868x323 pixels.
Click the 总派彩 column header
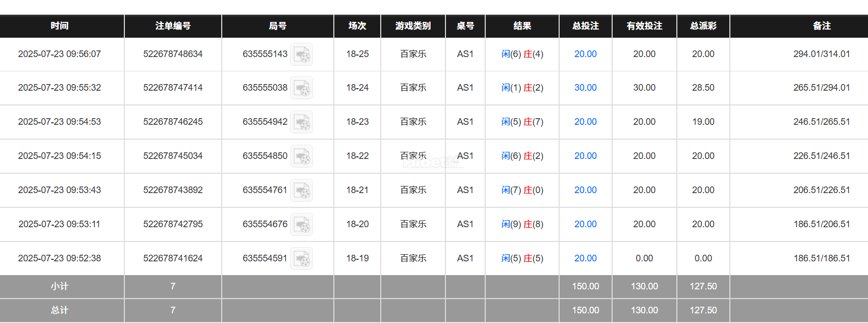tap(703, 26)
